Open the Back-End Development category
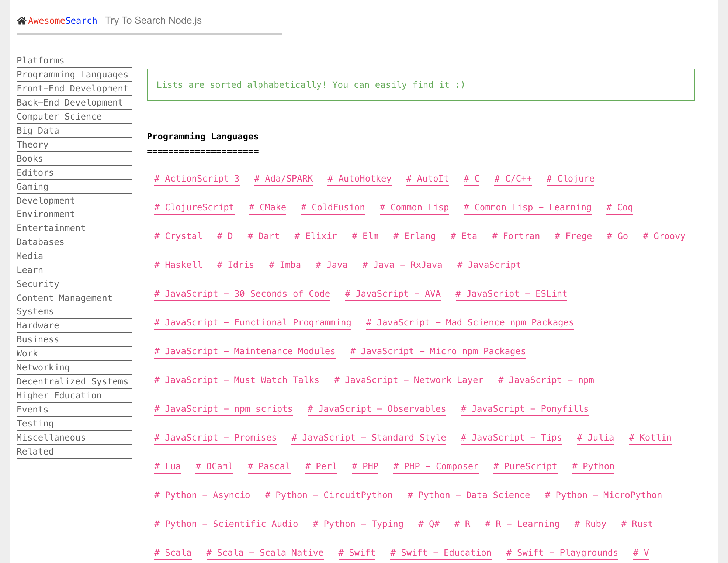The width and height of the screenshot is (728, 563). point(69,102)
